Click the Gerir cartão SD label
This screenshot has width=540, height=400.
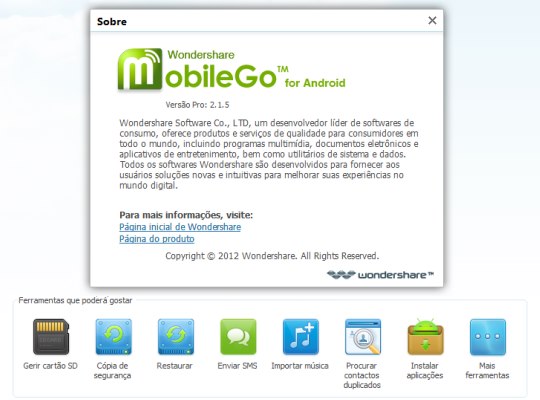tap(50, 366)
